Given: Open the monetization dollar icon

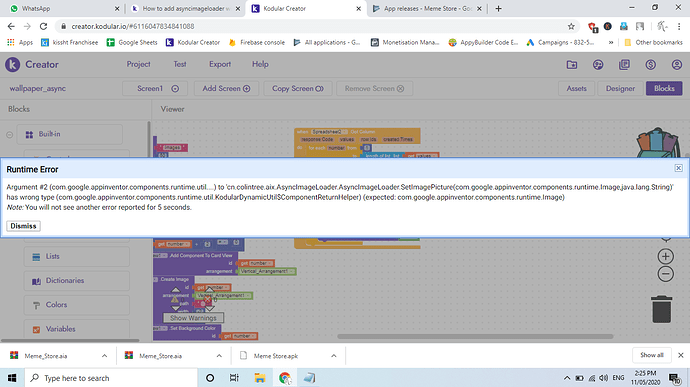Looking at the screenshot, I should click(x=650, y=65).
